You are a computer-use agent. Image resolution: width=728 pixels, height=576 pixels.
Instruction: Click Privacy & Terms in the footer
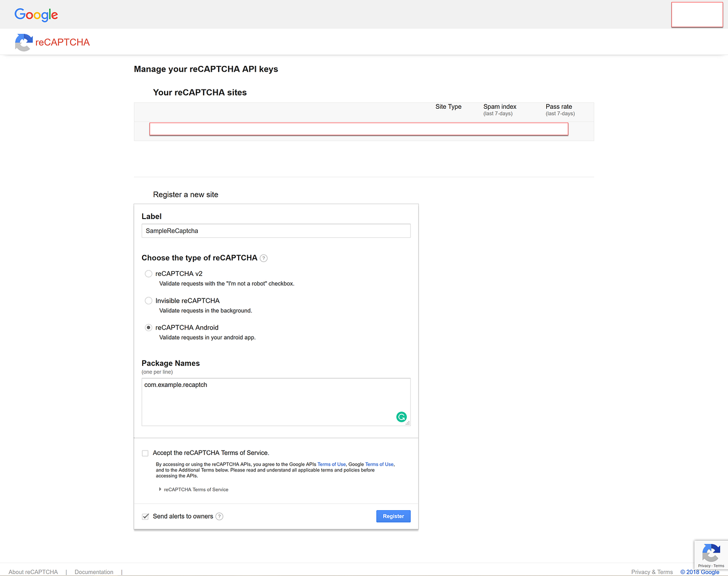651,572
